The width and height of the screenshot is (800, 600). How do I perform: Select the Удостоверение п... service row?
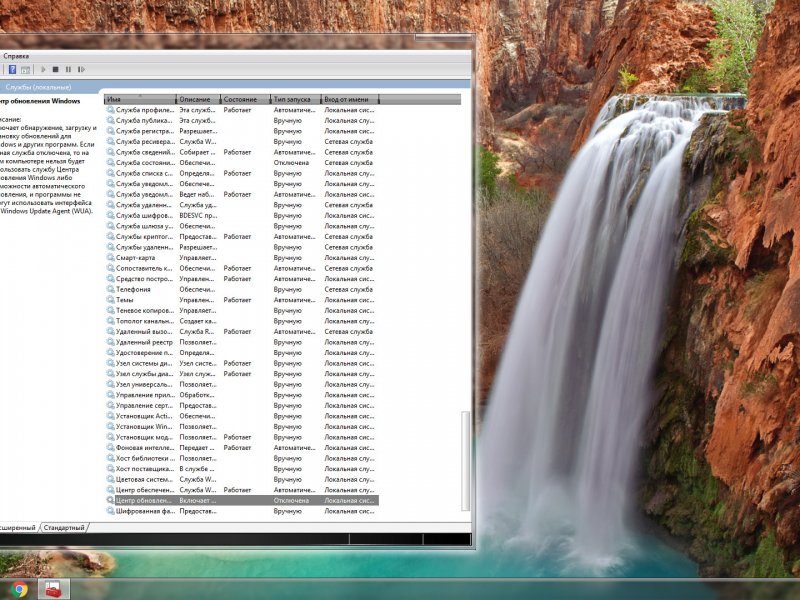tap(242, 353)
